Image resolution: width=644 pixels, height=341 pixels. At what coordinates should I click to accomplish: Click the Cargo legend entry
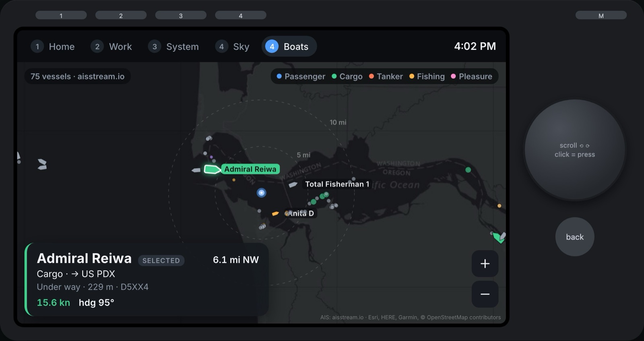click(347, 76)
